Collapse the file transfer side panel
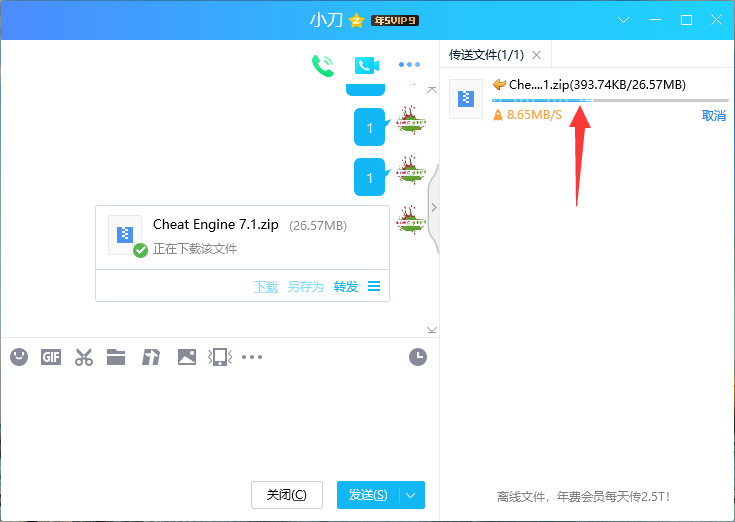Image resolution: width=735 pixels, height=522 pixels. pos(433,207)
